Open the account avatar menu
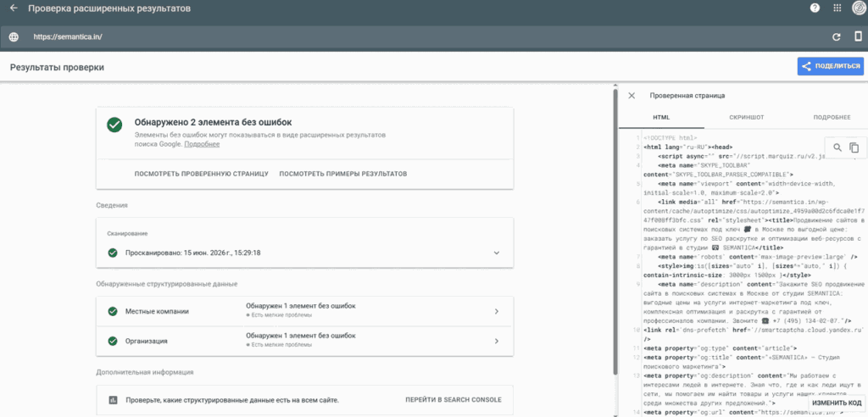Viewport: 868px width, 417px height. click(x=858, y=8)
